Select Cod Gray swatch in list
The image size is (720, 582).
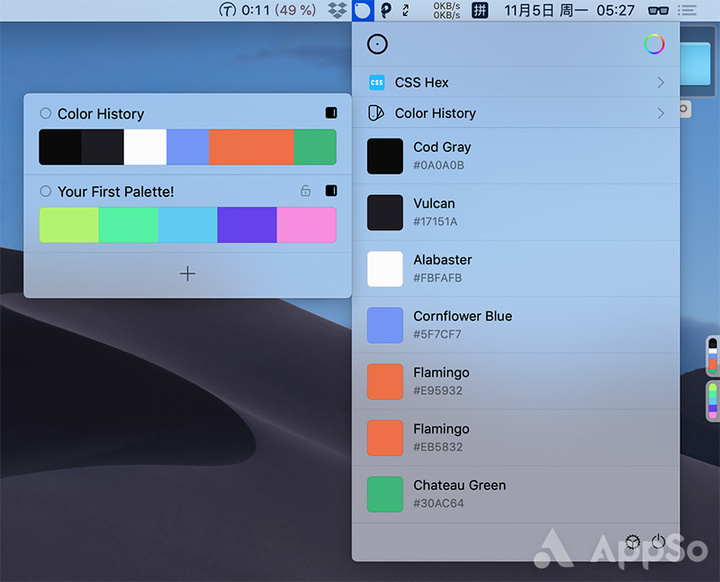pos(385,156)
